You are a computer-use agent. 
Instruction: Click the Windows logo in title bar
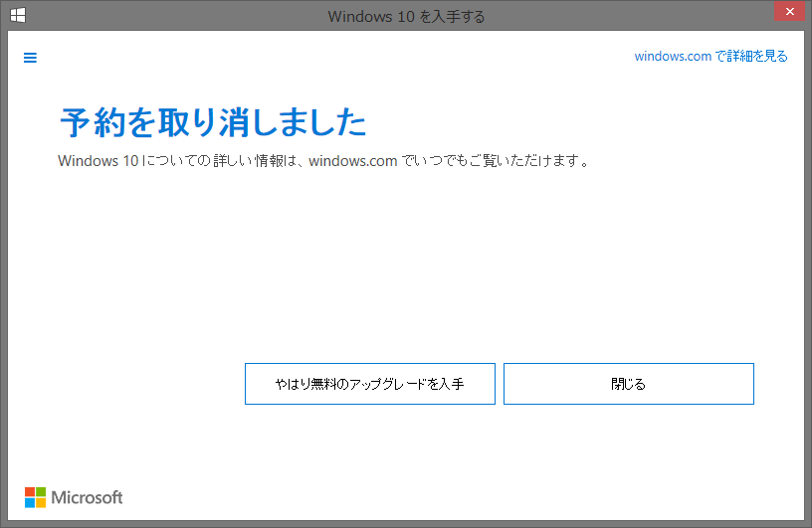pos(18,15)
